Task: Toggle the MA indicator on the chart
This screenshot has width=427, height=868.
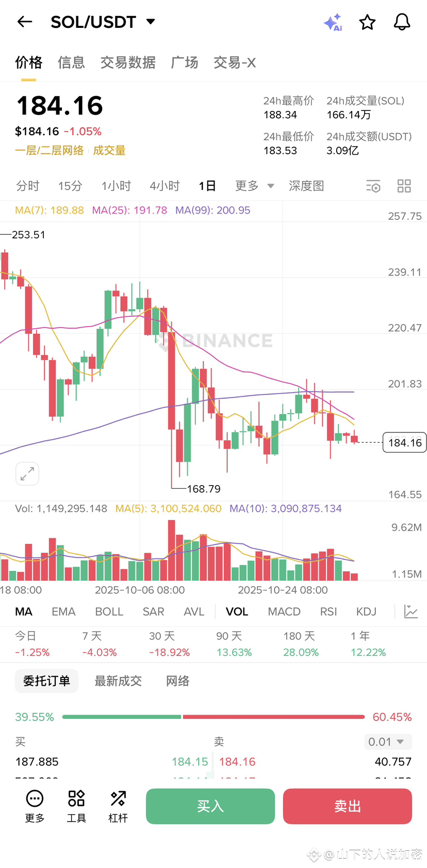Action: coord(24,612)
